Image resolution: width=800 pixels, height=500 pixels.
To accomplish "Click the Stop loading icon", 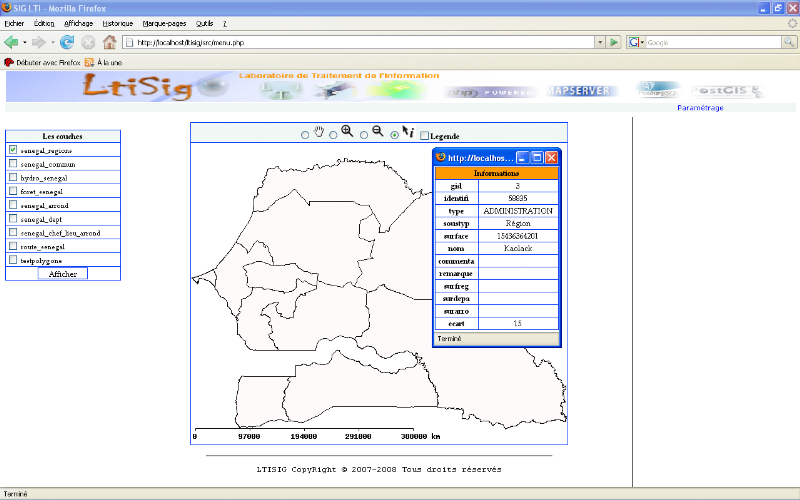I will (88, 42).
